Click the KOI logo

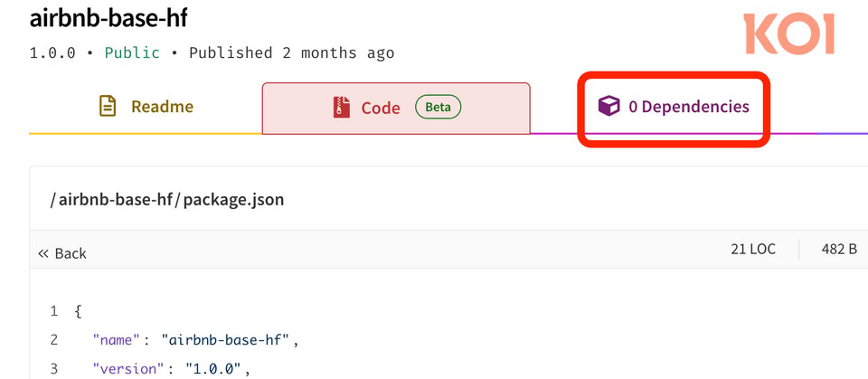pyautogui.click(x=789, y=35)
